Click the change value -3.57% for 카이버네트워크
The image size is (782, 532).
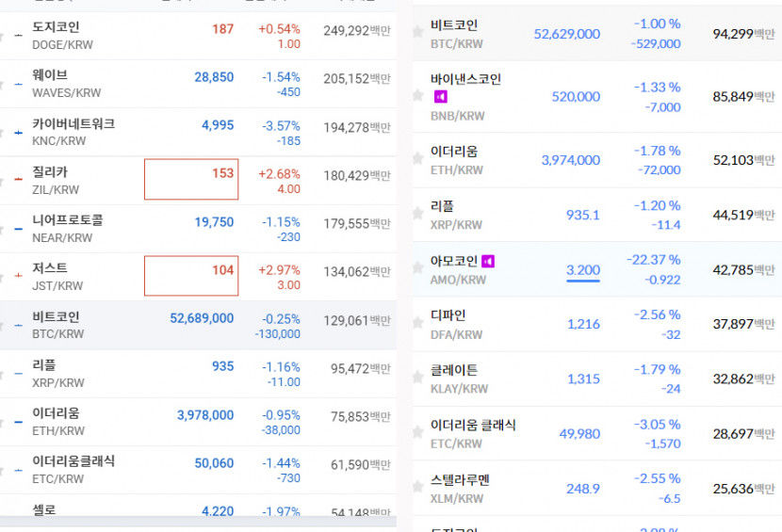[x=282, y=125]
